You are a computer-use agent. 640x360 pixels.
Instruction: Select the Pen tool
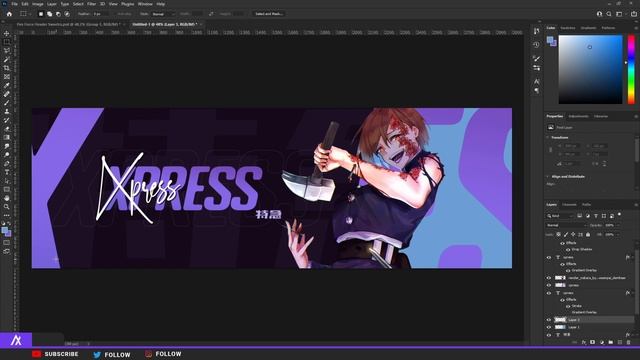tap(7, 163)
